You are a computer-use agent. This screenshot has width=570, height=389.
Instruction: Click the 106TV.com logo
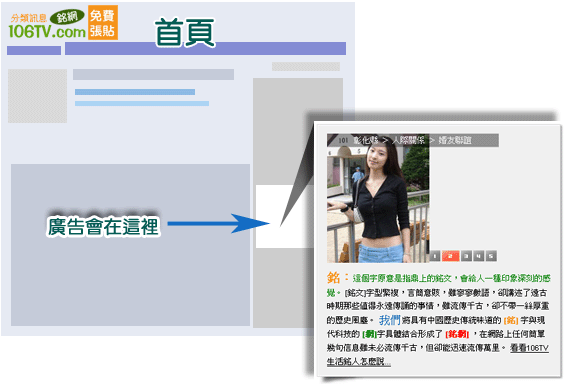coord(47,32)
